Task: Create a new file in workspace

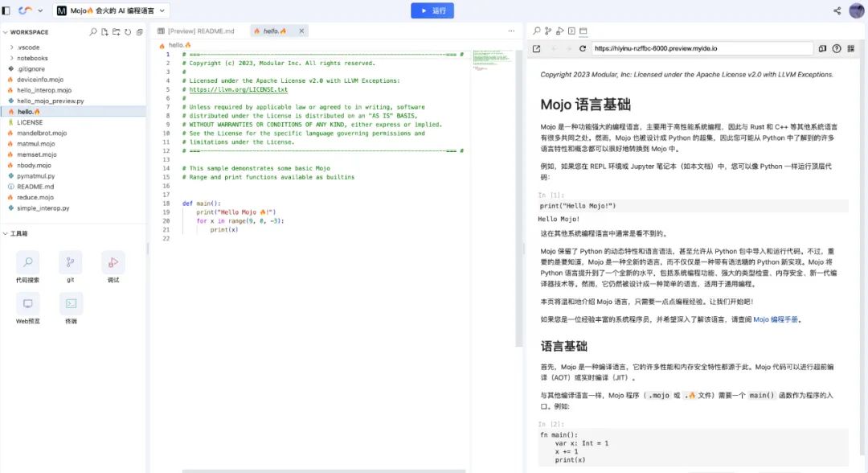Action: coord(104,32)
